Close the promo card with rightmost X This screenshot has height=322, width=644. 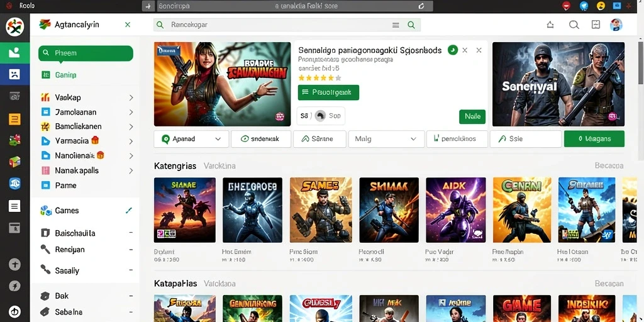tap(479, 50)
